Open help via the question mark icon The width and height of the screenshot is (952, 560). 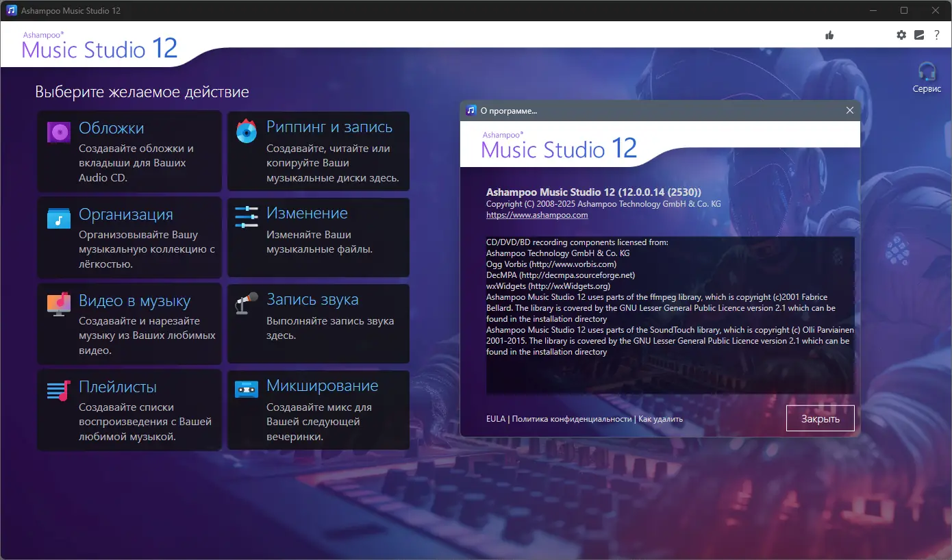click(937, 35)
